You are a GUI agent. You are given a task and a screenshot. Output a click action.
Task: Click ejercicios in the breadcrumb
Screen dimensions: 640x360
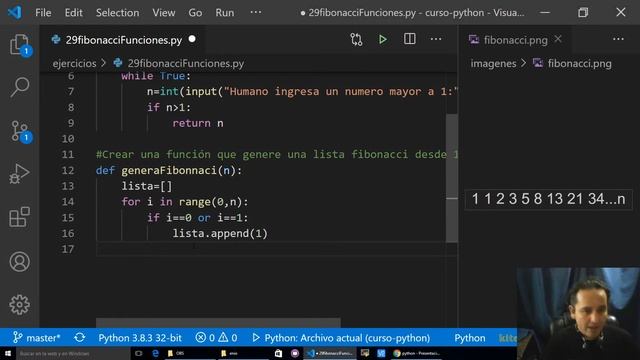tap(74, 63)
